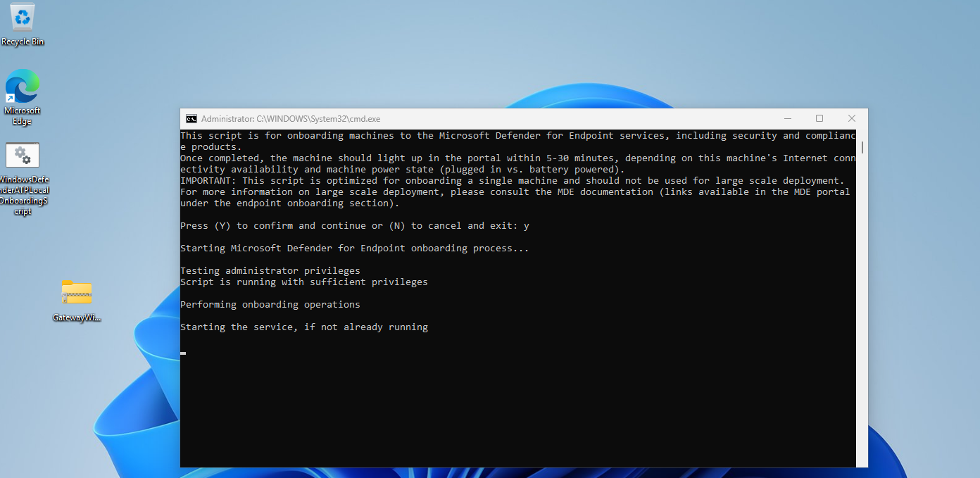Click the "Performing onboarding operations" output line
Screen dimensions: 980x478
[x=270, y=305]
